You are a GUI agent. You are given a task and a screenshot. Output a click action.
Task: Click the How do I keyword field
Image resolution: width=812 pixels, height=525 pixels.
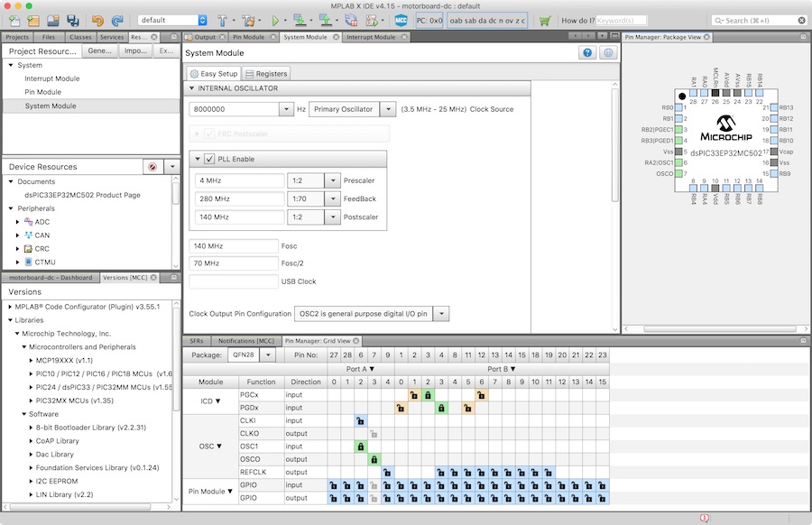click(x=621, y=21)
